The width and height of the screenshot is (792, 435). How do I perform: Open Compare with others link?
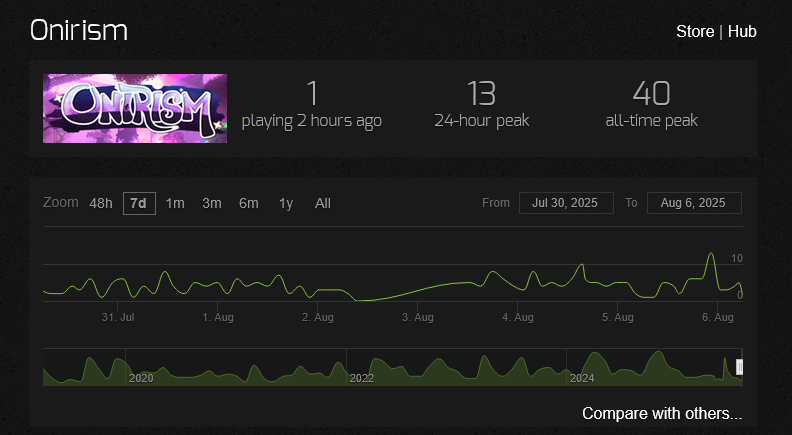[662, 413]
